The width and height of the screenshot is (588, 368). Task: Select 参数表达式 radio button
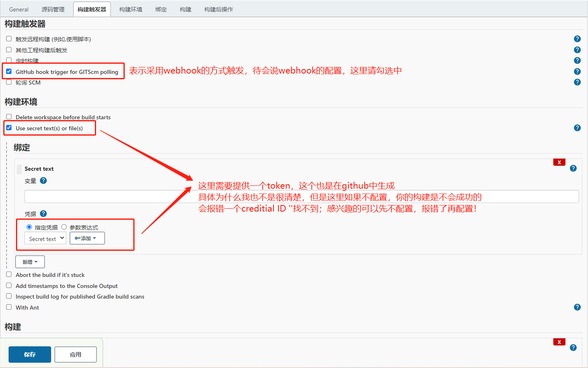click(64, 227)
